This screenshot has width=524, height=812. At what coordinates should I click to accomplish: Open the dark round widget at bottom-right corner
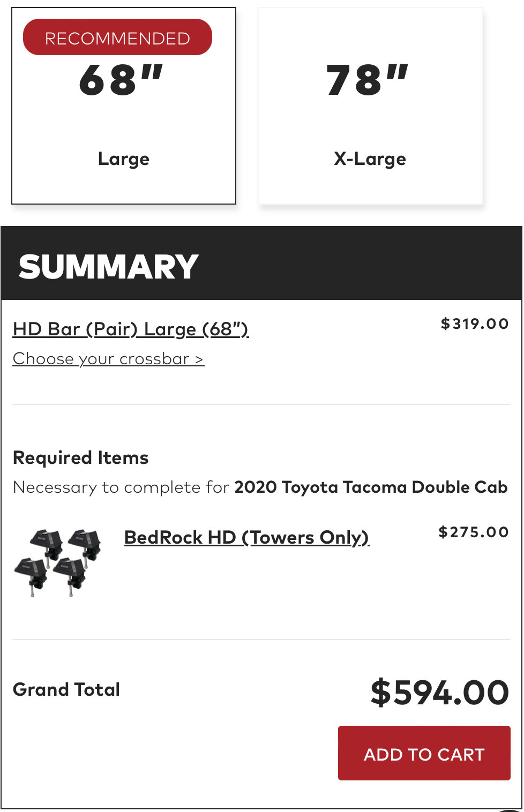point(509,810)
